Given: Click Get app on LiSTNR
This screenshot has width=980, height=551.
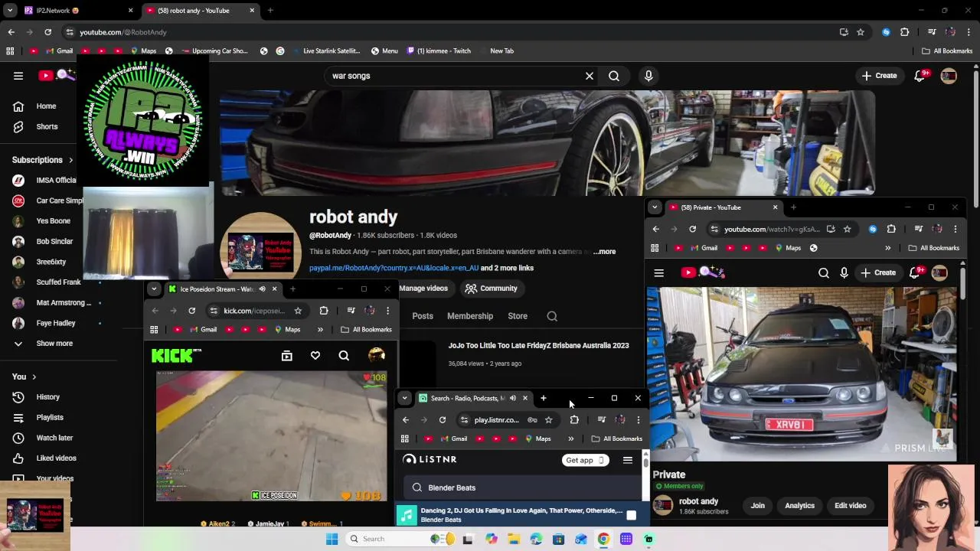Looking at the screenshot, I should click(586, 461).
